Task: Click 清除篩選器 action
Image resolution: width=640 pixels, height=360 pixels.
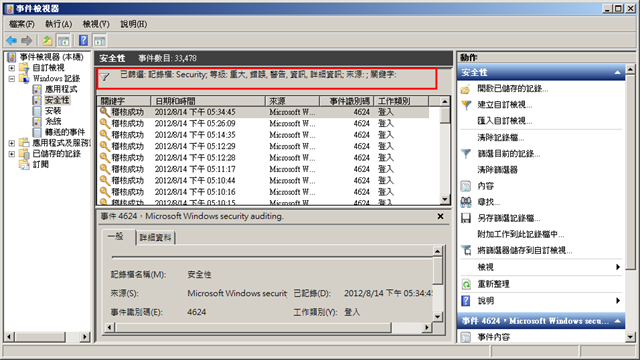Action: (497, 170)
